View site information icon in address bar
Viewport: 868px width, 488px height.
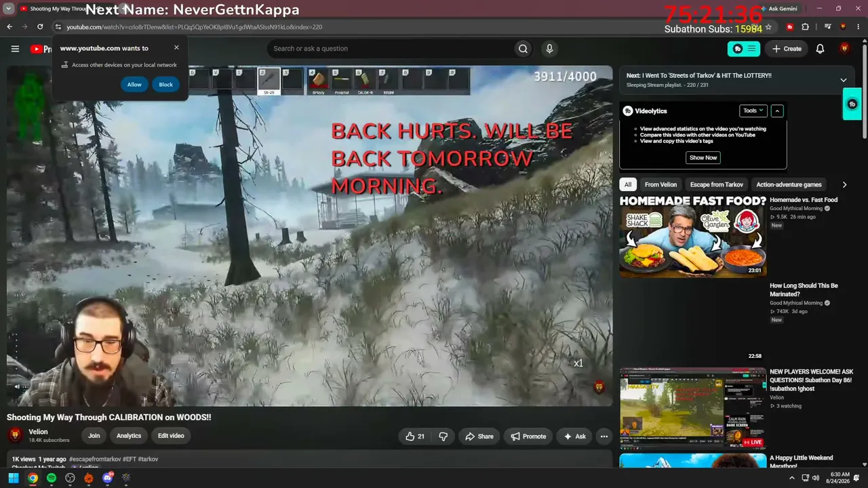(x=58, y=27)
